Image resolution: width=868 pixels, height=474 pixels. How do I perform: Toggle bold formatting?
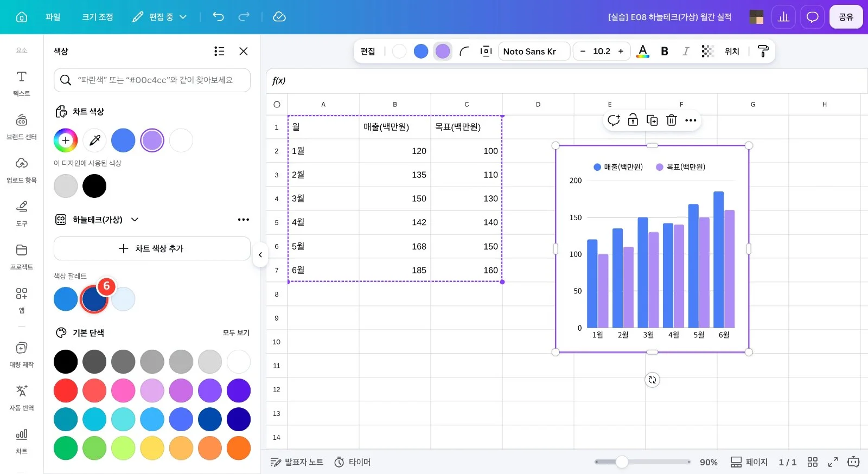coord(665,52)
